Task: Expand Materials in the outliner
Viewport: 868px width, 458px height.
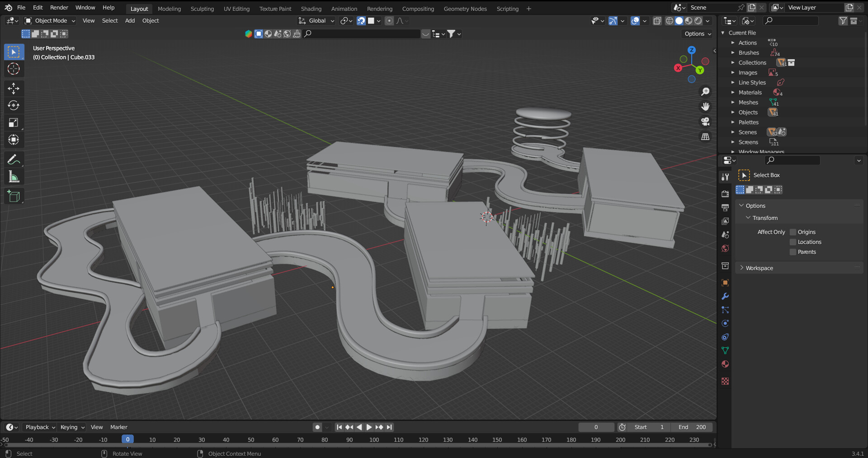Action: 733,93
